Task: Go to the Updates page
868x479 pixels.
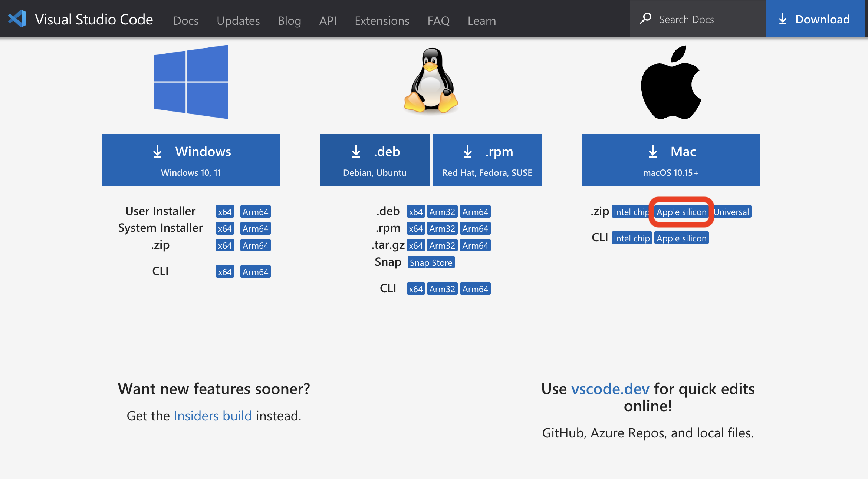Action: pyautogui.click(x=238, y=20)
